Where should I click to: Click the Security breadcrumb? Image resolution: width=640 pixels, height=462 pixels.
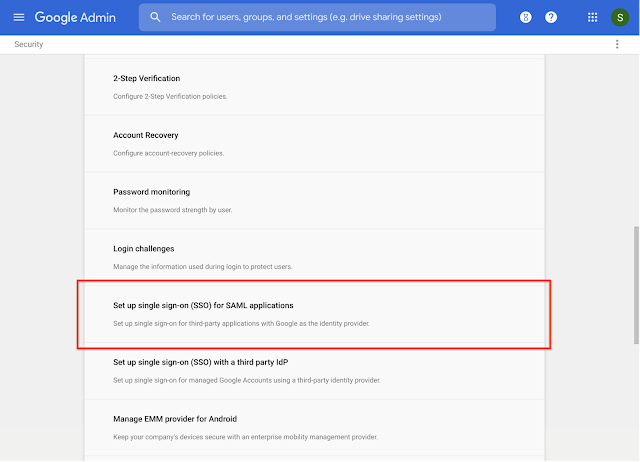pyautogui.click(x=29, y=44)
